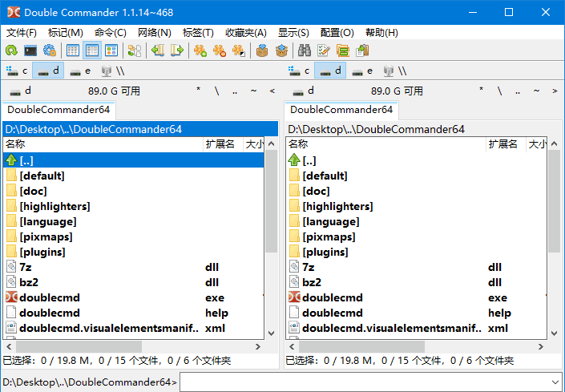Open the Multi-rename tool icon
Screen dimensions: 565x392
click(324, 51)
